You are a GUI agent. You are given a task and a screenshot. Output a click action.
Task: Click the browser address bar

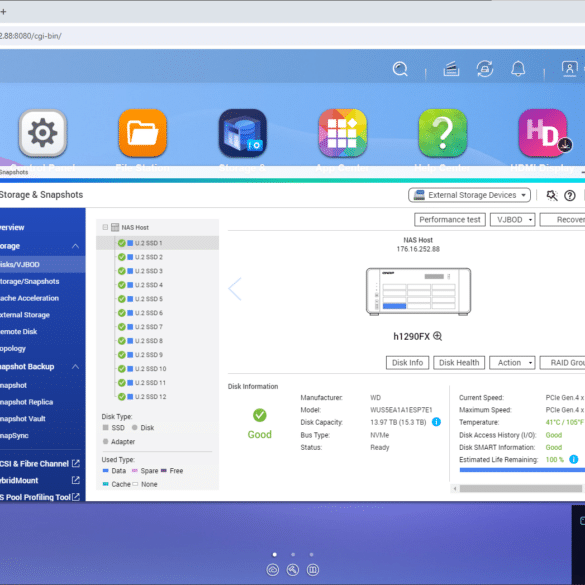click(292, 36)
